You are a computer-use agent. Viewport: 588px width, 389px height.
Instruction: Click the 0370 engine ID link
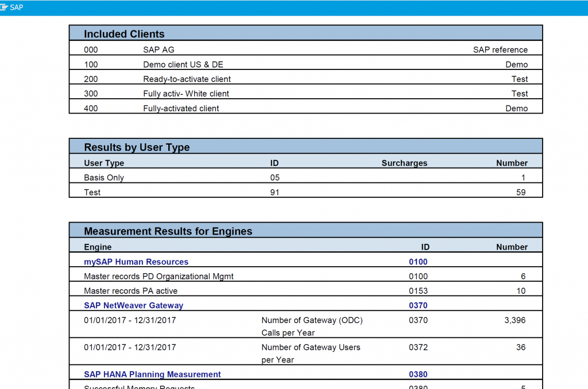(x=418, y=305)
